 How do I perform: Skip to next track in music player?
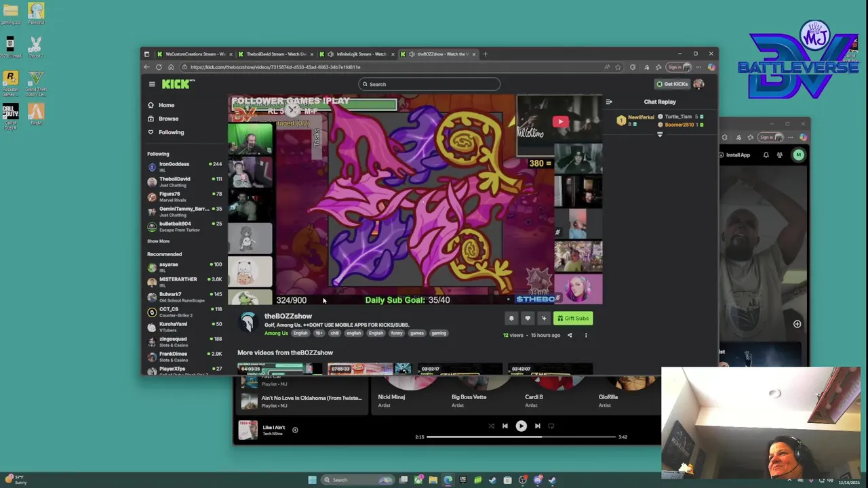(x=537, y=426)
